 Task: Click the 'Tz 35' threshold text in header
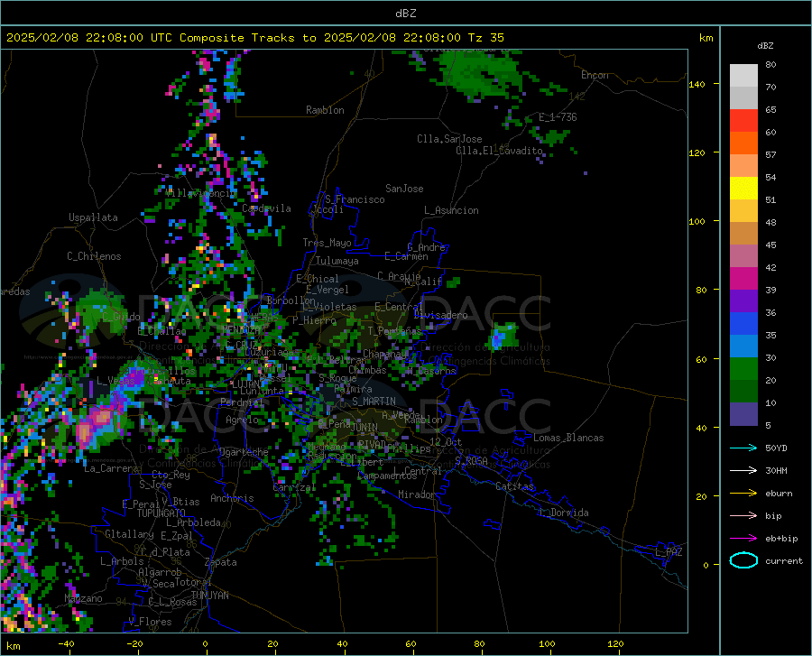(x=485, y=38)
